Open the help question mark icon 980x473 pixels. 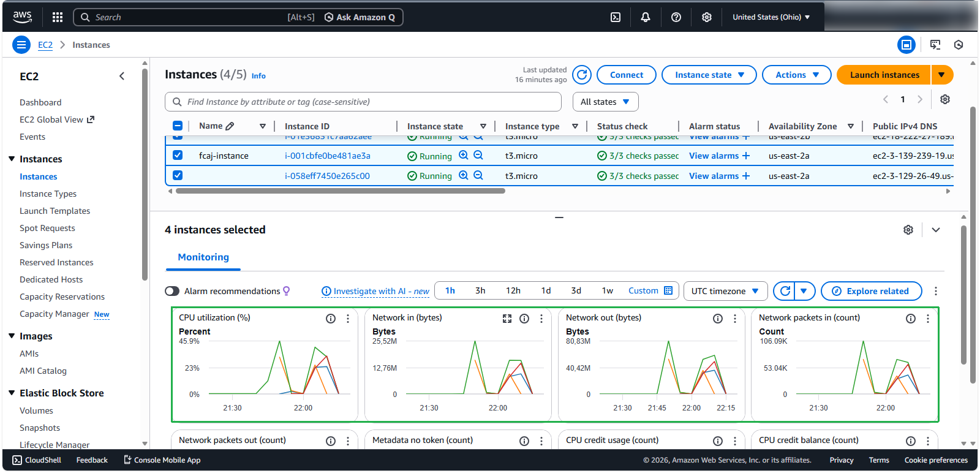point(676,17)
